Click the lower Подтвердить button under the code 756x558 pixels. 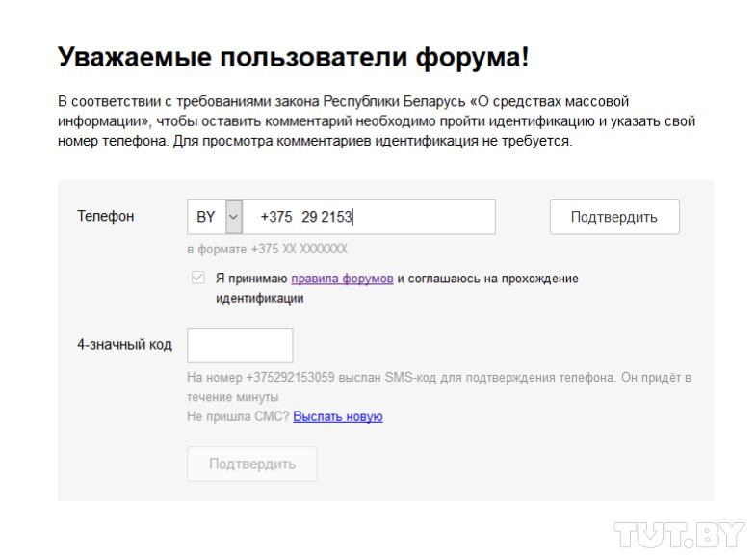(x=251, y=464)
